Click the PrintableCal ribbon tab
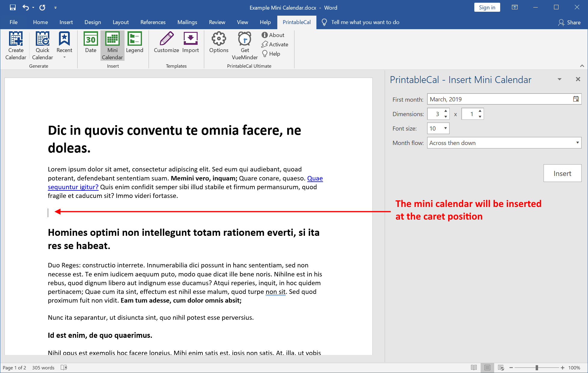The image size is (588, 373). click(x=296, y=22)
